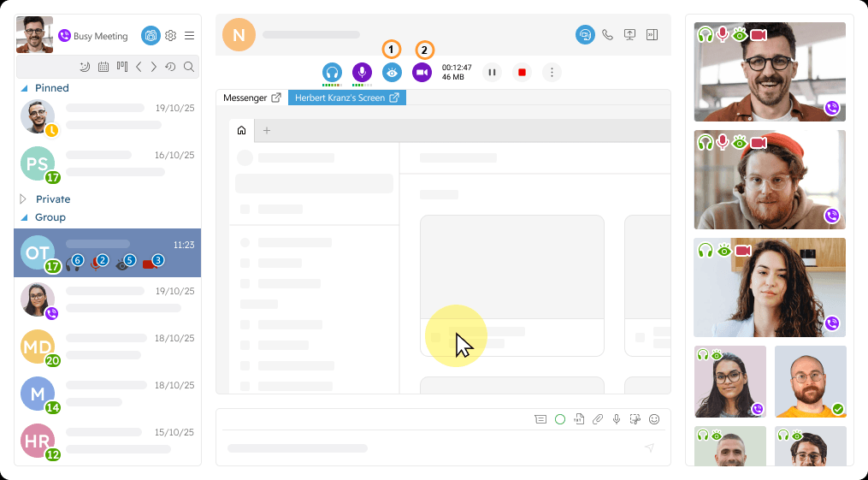
Task: Click the blue video conference headset icon in chat header
Action: point(585,35)
